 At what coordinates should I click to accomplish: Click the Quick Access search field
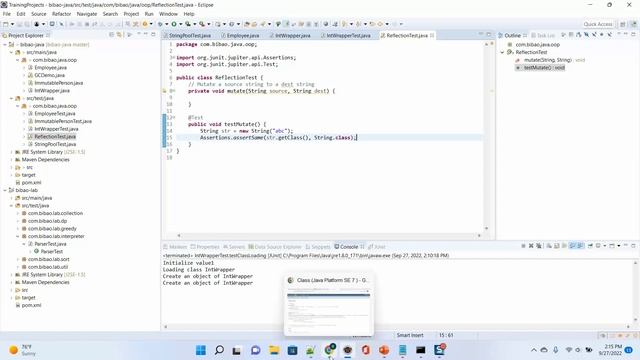click(x=598, y=24)
